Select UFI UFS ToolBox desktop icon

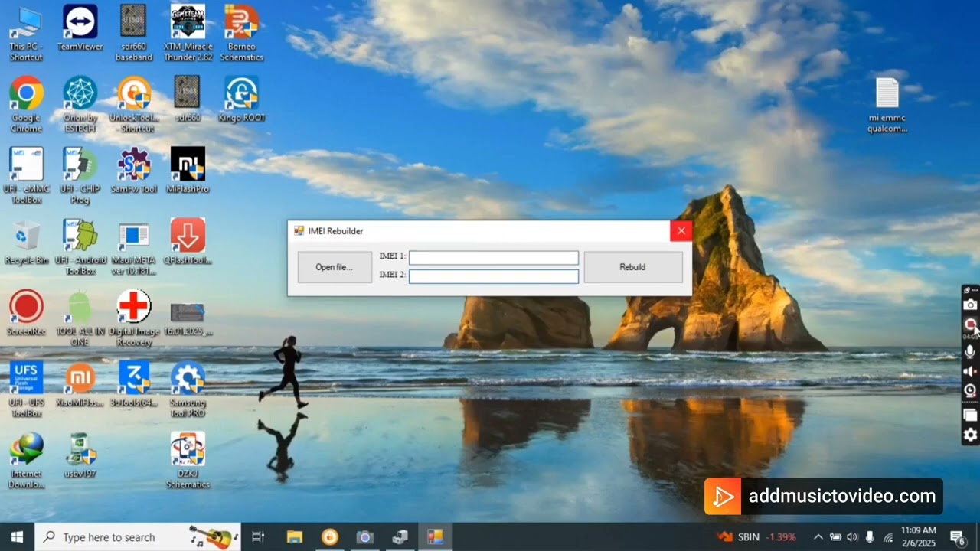(26, 390)
